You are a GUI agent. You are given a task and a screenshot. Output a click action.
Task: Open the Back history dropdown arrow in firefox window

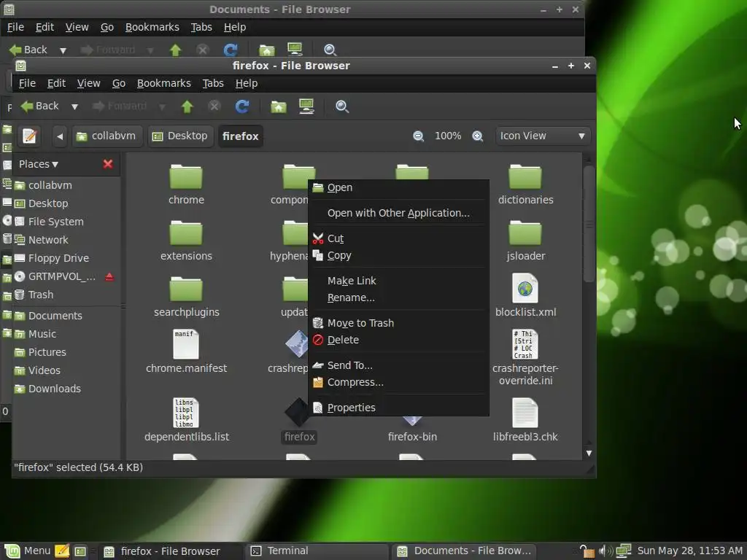(75, 106)
